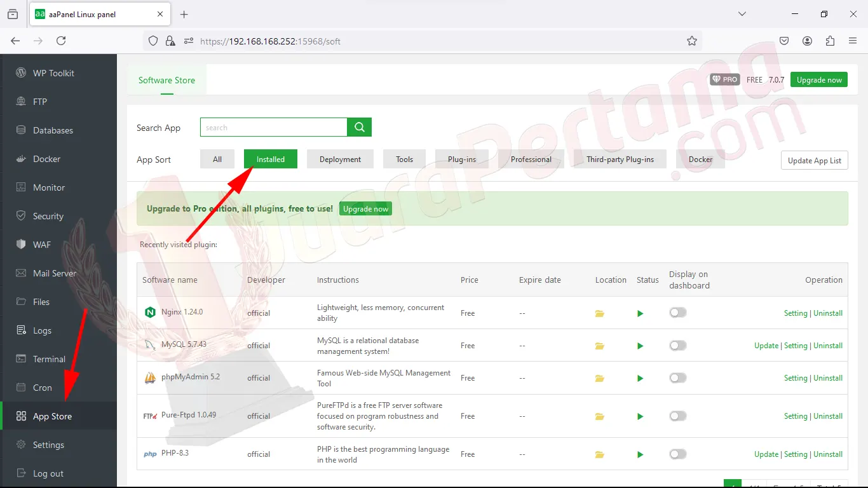This screenshot has height=488, width=868.
Task: Enable dashboard display for PHP-8.3
Action: click(x=677, y=454)
